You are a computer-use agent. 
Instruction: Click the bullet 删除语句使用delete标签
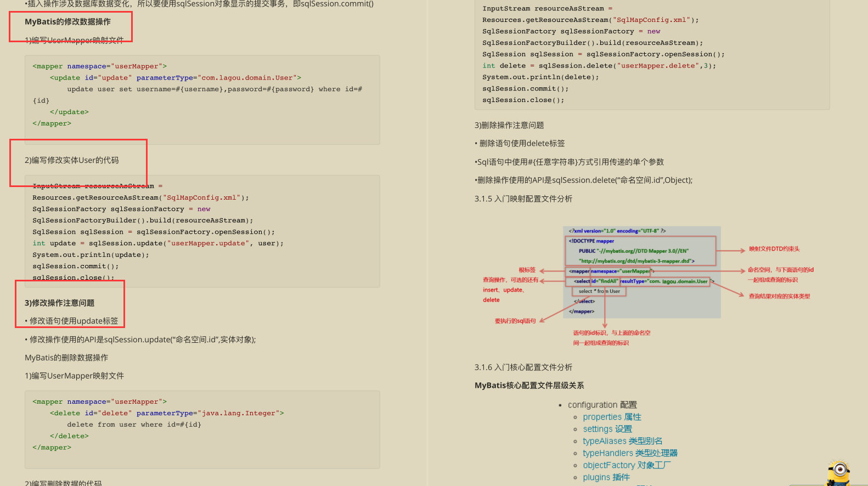click(520, 143)
